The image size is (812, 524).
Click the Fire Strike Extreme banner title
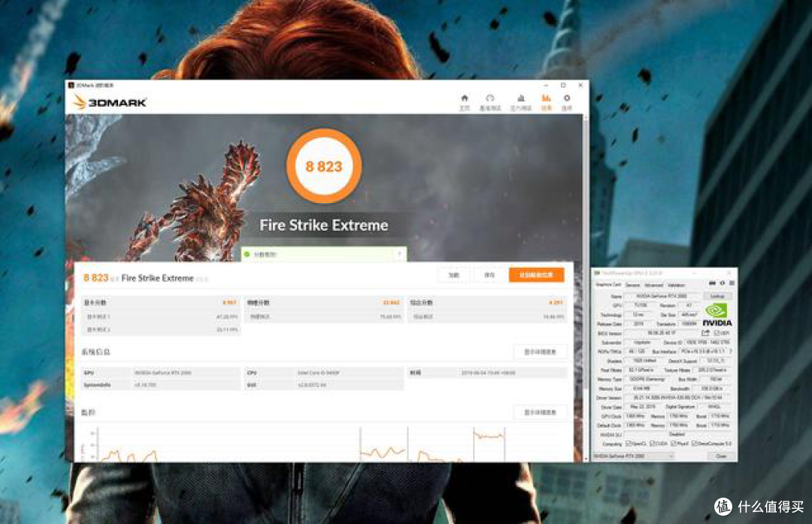click(324, 226)
